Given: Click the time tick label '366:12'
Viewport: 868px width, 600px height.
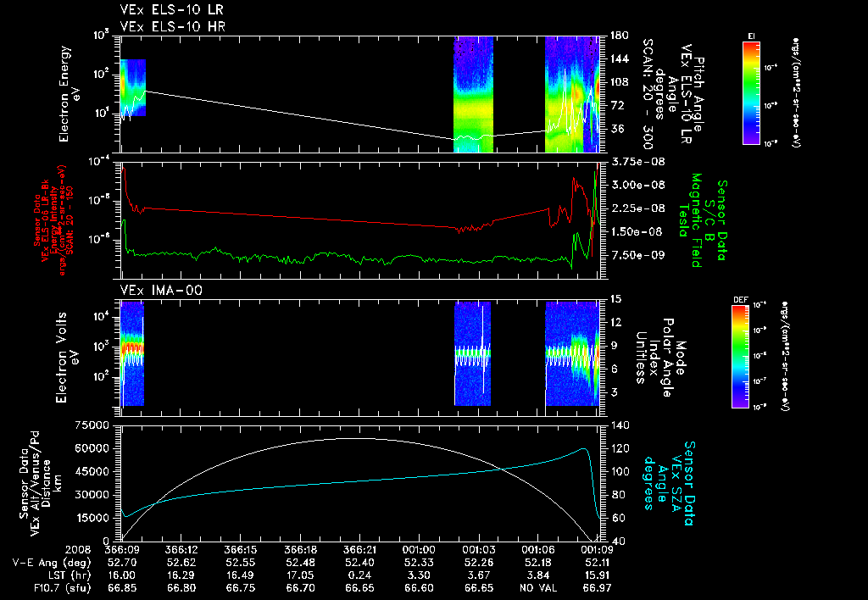Looking at the screenshot, I should (x=181, y=550).
